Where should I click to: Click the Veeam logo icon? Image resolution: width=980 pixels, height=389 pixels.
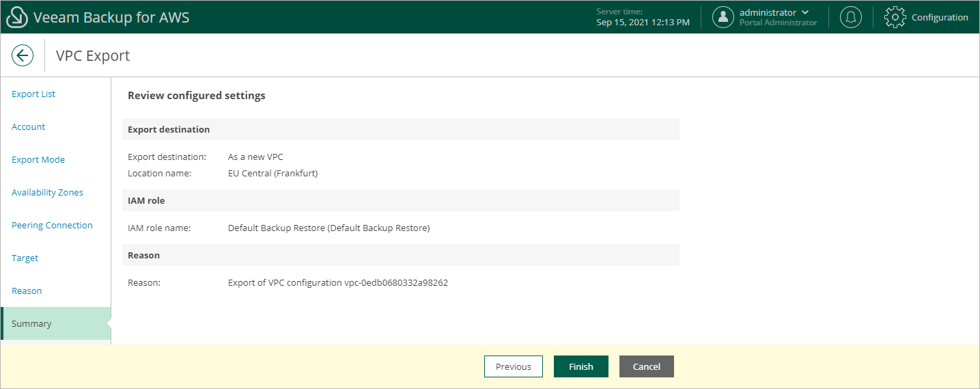click(x=17, y=17)
